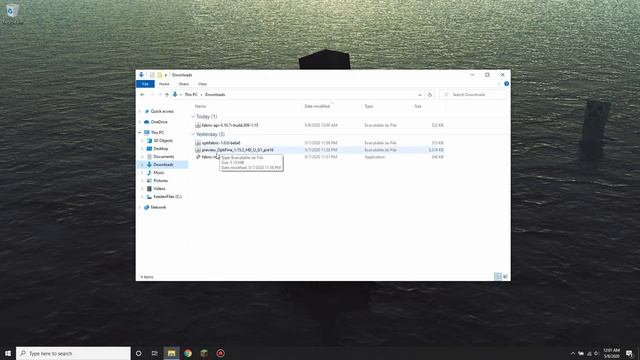
Task: Open the File ribbon tab
Action: click(x=145, y=84)
